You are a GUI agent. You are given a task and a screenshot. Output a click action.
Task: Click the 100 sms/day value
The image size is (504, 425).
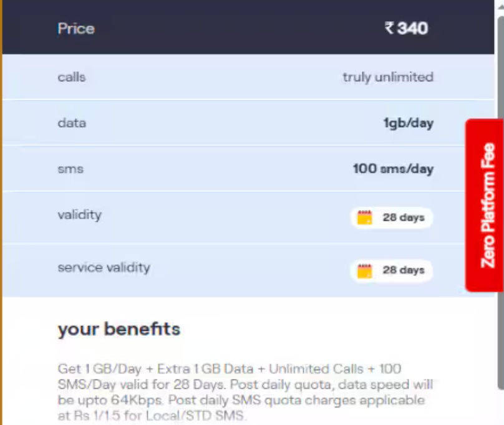pyautogui.click(x=393, y=169)
